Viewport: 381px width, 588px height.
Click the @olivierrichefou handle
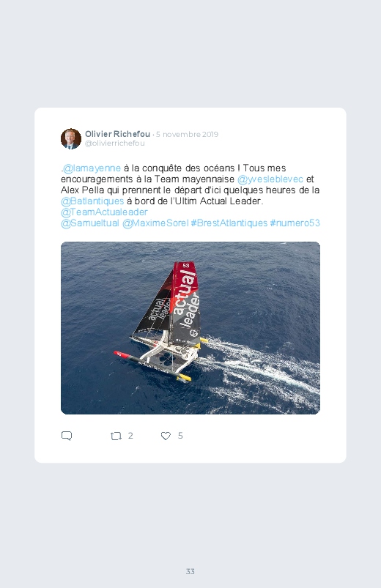115,144
